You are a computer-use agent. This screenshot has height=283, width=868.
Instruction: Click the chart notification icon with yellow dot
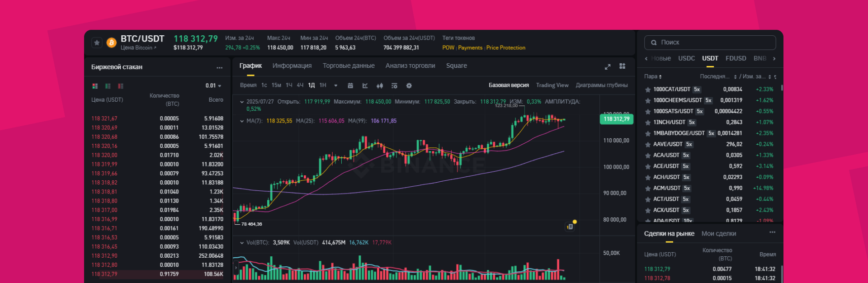point(571,226)
